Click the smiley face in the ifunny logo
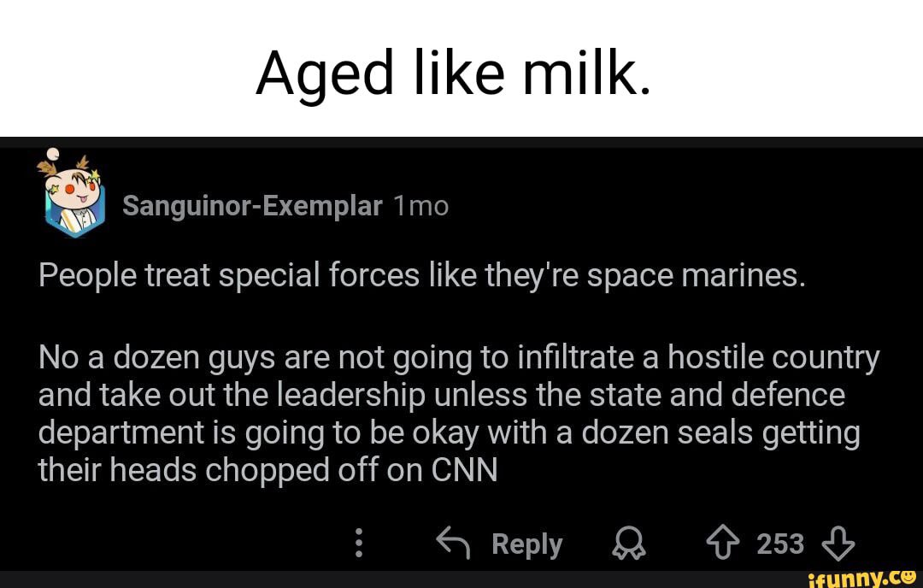 [908, 578]
